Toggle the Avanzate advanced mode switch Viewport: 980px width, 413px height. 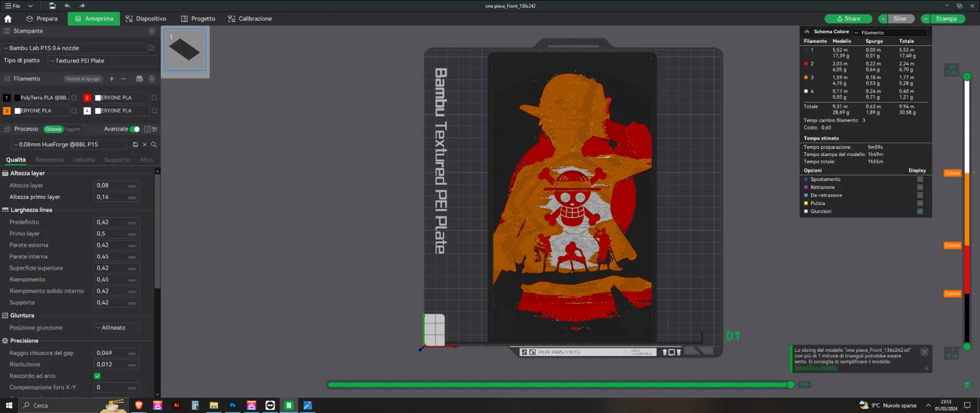(135, 129)
